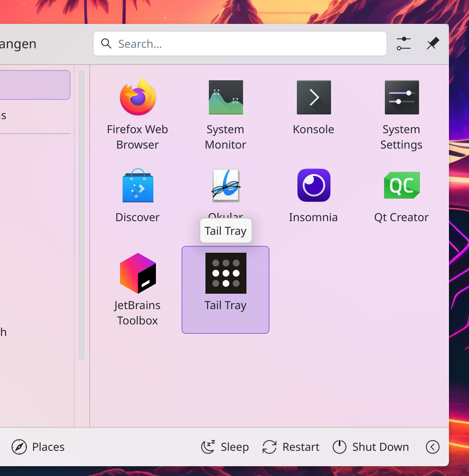Launch Firefox Web Browser

click(138, 114)
